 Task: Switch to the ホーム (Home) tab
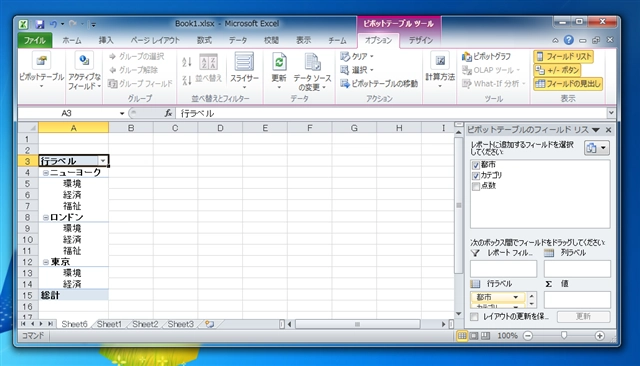(x=72, y=40)
